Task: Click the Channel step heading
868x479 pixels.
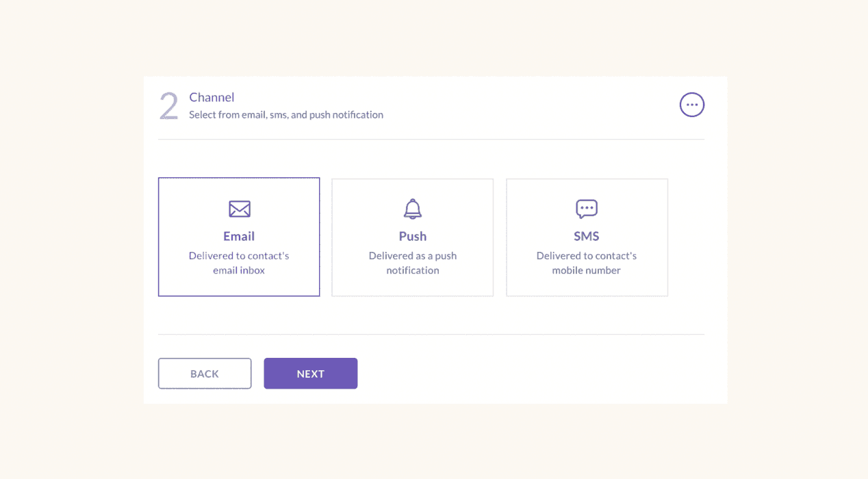Action: tap(212, 97)
